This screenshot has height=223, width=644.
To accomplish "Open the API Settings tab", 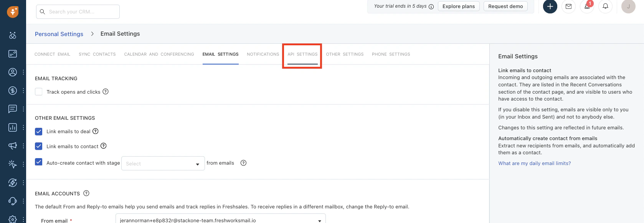I will click(x=302, y=54).
